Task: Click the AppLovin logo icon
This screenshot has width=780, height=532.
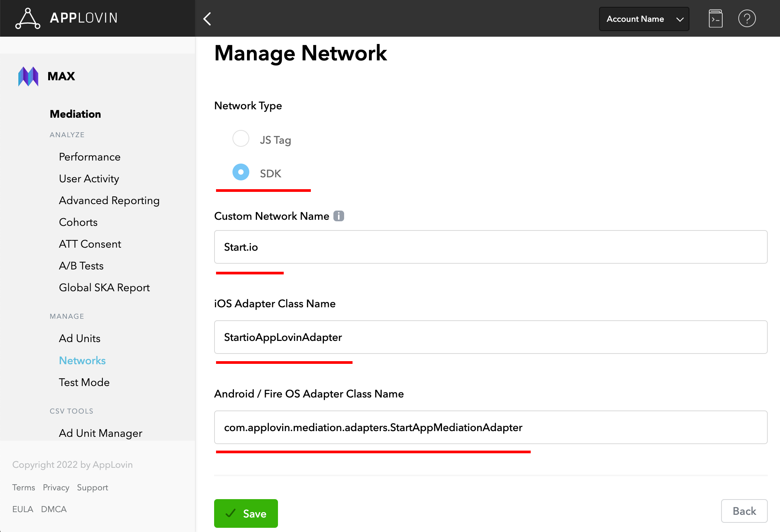Action: tap(28, 18)
